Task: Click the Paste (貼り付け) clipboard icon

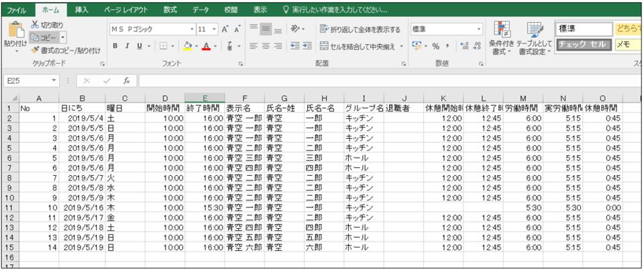Action: click(15, 29)
